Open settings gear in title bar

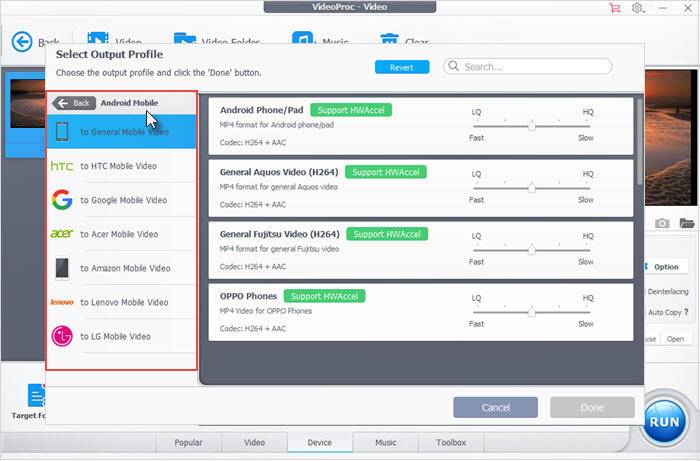pyautogui.click(x=637, y=8)
